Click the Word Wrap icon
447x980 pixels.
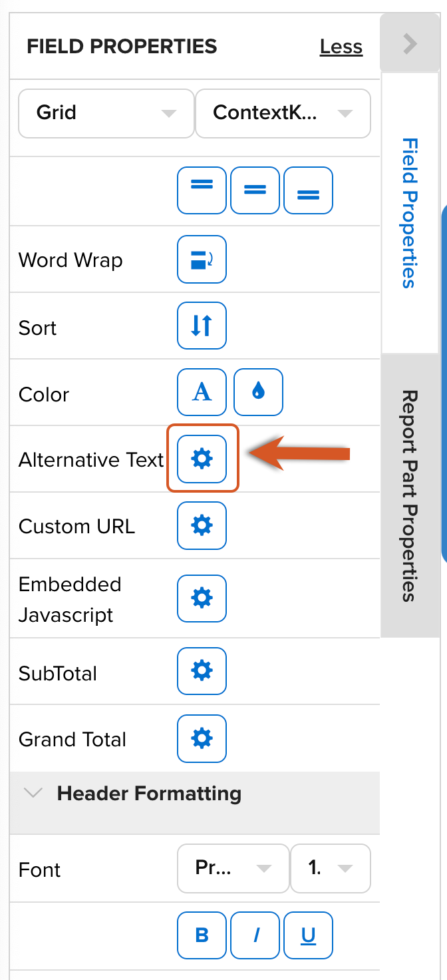click(x=202, y=259)
